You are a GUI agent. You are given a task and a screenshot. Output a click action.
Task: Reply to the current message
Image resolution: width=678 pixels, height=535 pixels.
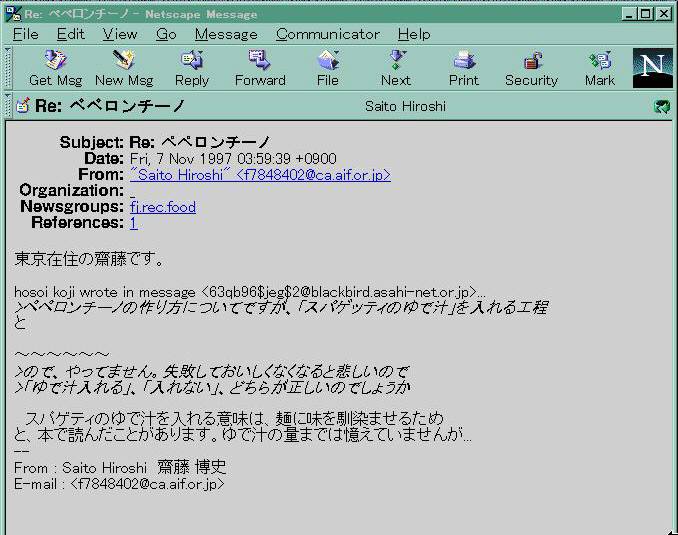click(x=192, y=68)
